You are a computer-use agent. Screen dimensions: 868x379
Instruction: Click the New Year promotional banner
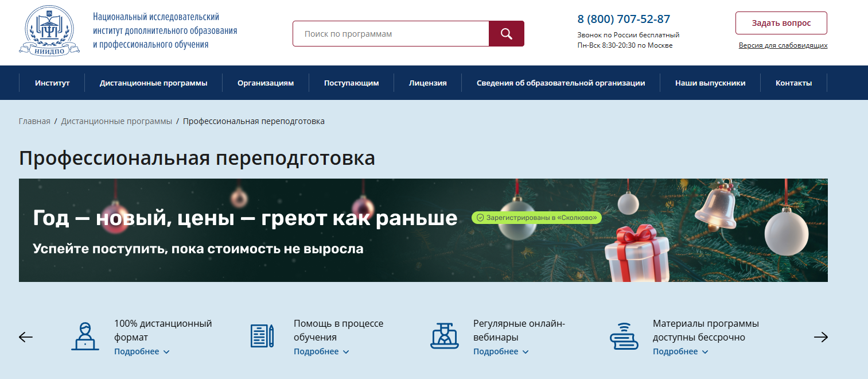pos(423,230)
